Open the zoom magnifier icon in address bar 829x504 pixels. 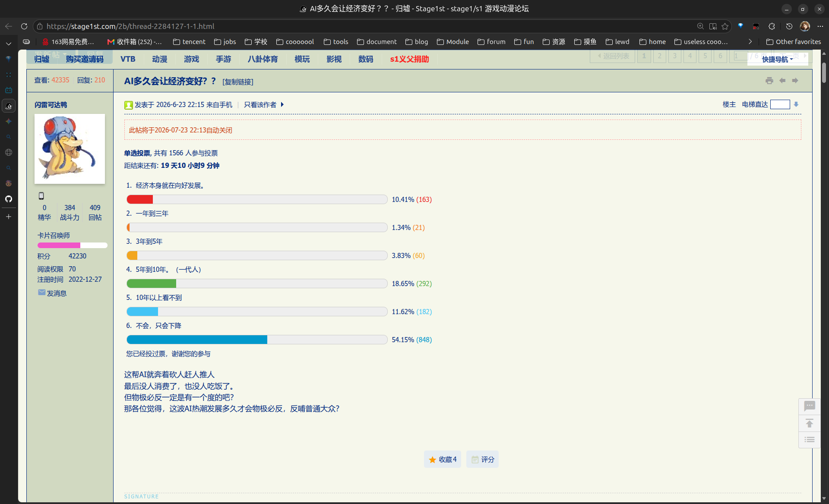(x=700, y=26)
